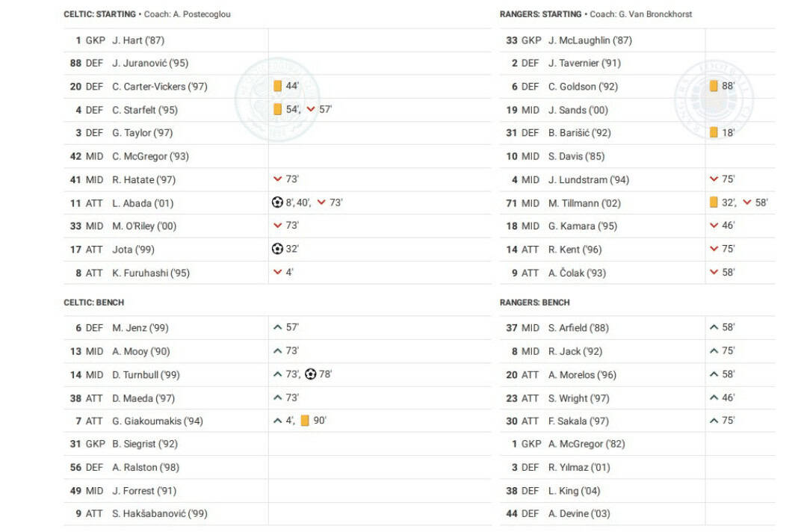Click the Rangers: Bench section header

click(534, 303)
